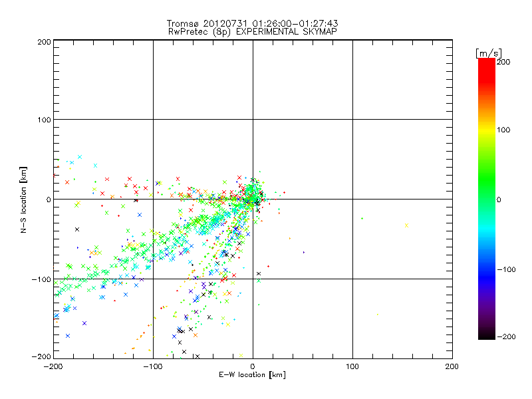Image resolution: width=532 pixels, height=399 pixels.
Task: Click the red top of the velocity colorbar
Action: pyautogui.click(x=486, y=66)
